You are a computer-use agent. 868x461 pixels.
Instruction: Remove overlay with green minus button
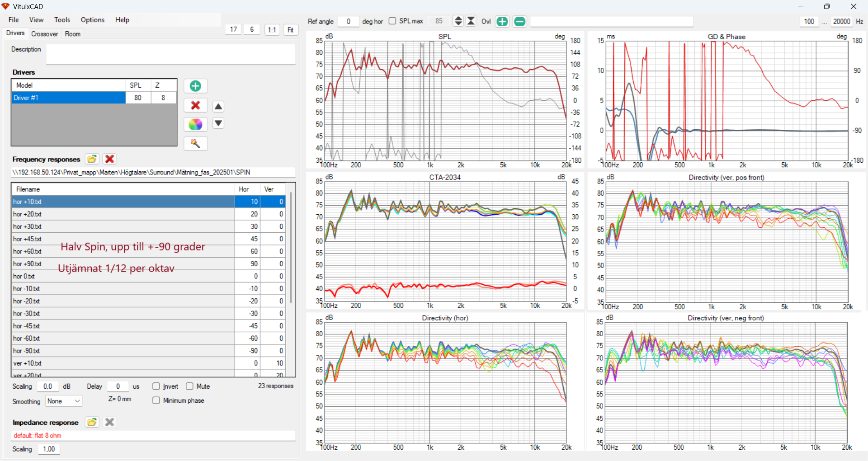(x=520, y=21)
